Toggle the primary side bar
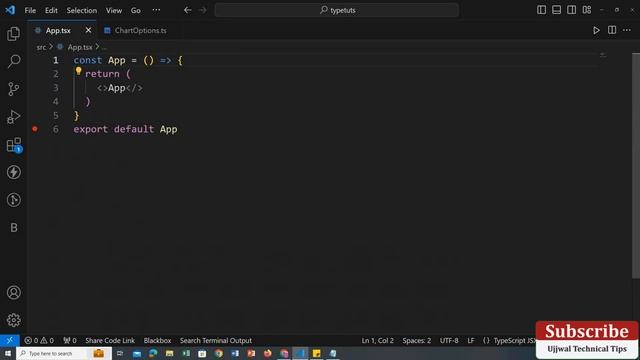The image size is (640, 360). (x=541, y=9)
